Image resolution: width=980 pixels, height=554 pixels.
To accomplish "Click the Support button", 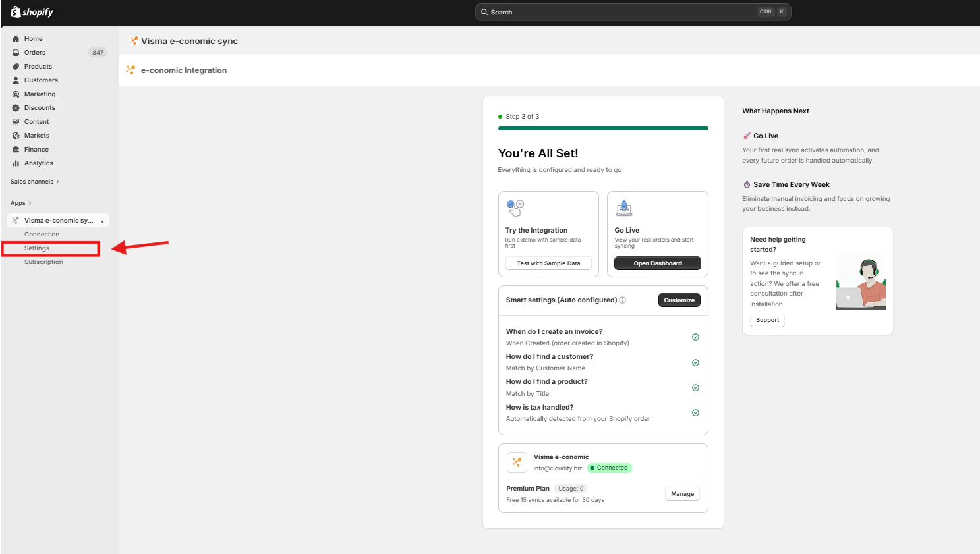I will [x=768, y=320].
